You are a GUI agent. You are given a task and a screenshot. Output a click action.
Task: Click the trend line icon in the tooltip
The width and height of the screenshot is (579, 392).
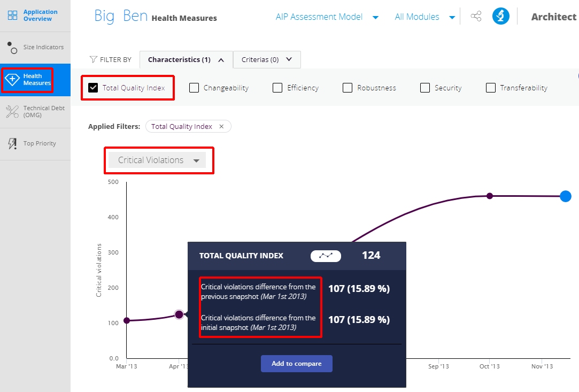pyautogui.click(x=326, y=256)
